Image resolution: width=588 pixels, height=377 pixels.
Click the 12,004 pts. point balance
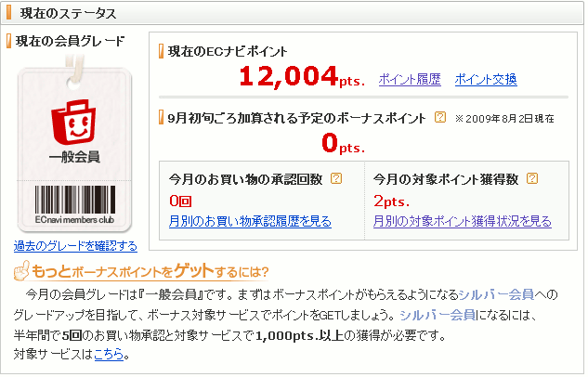[x=302, y=76]
